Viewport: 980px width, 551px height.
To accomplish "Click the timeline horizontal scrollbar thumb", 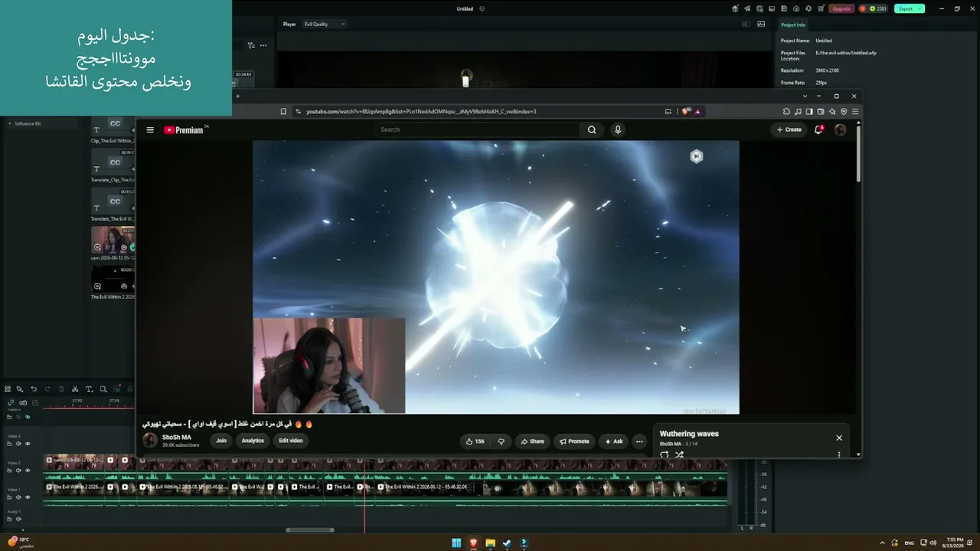I will pos(310,530).
